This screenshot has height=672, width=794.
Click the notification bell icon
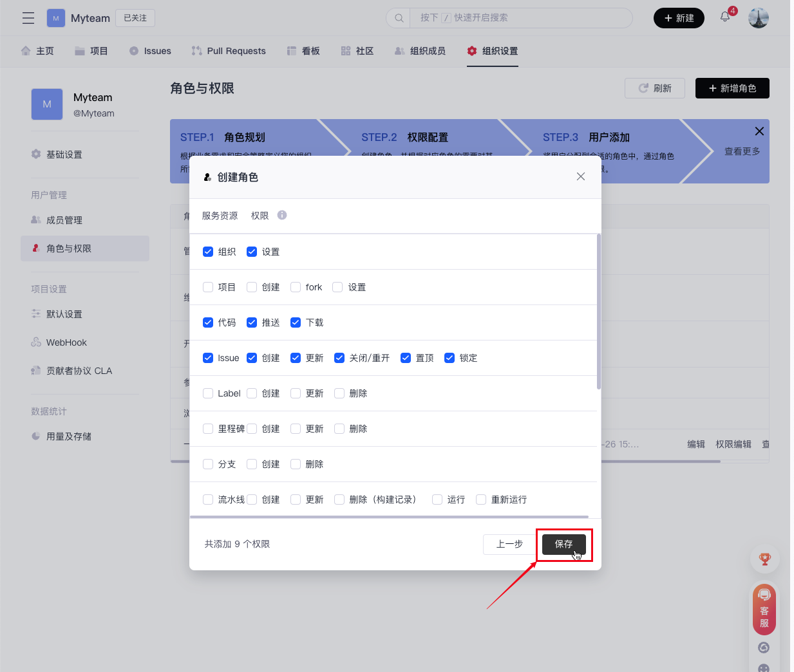click(725, 17)
